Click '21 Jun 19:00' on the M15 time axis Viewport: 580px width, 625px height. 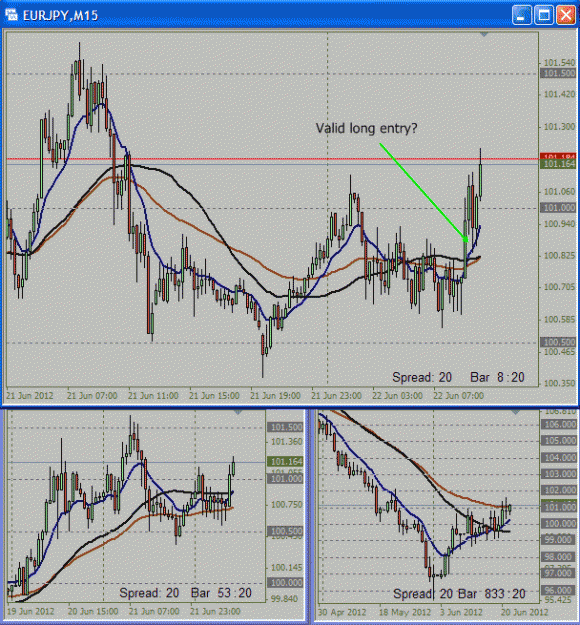pos(275,396)
